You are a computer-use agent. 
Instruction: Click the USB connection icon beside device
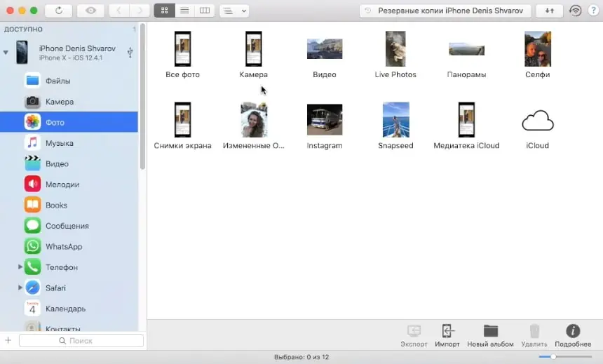130,53
